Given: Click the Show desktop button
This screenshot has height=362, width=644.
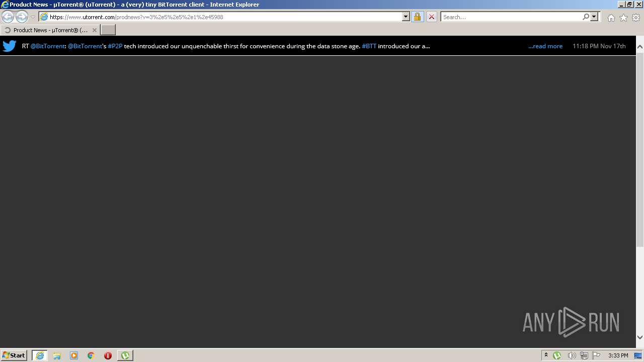Looking at the screenshot, I should 638,355.
